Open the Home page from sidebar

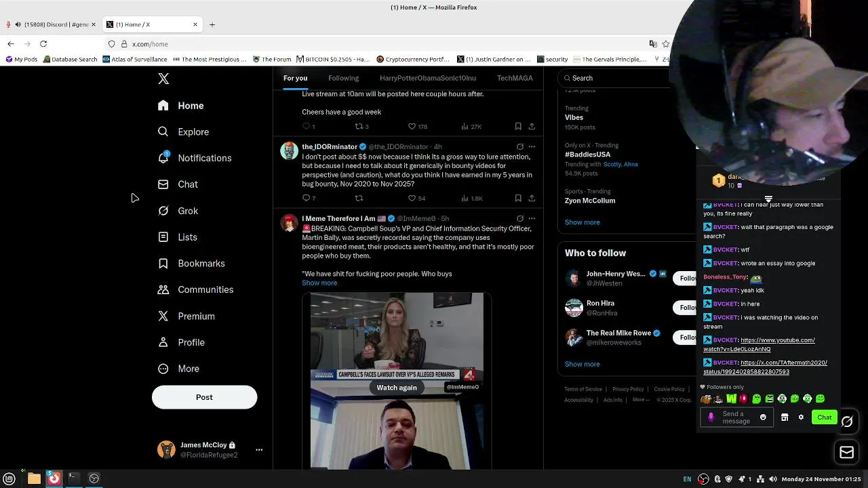180,106
